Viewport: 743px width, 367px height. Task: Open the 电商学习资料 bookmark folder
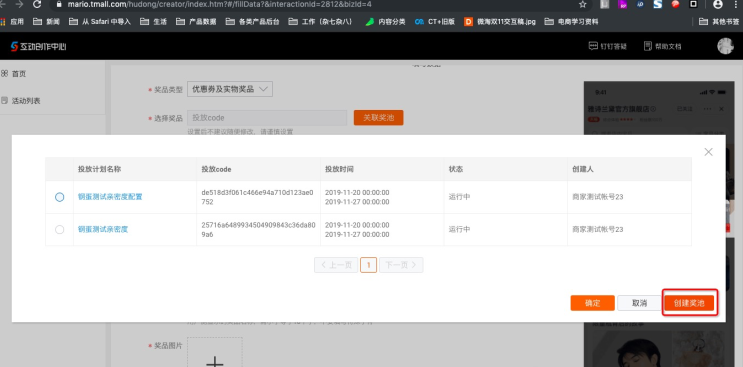click(x=572, y=22)
